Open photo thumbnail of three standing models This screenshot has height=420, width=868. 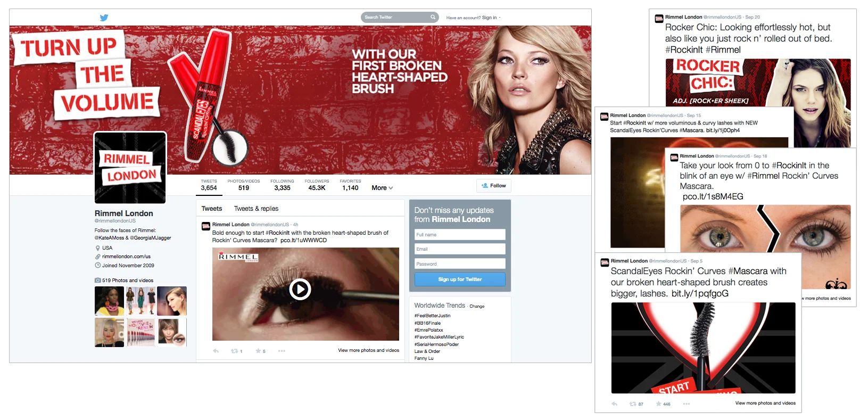(140, 301)
